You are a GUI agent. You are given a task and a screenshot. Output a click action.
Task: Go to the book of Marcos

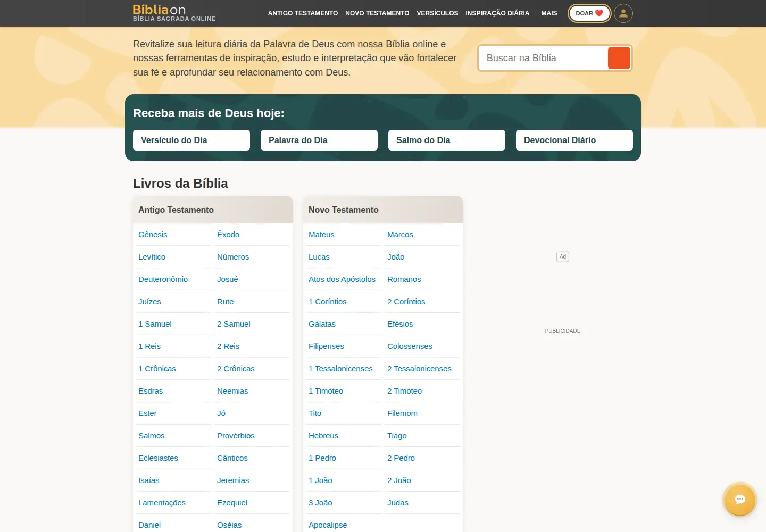click(x=400, y=235)
